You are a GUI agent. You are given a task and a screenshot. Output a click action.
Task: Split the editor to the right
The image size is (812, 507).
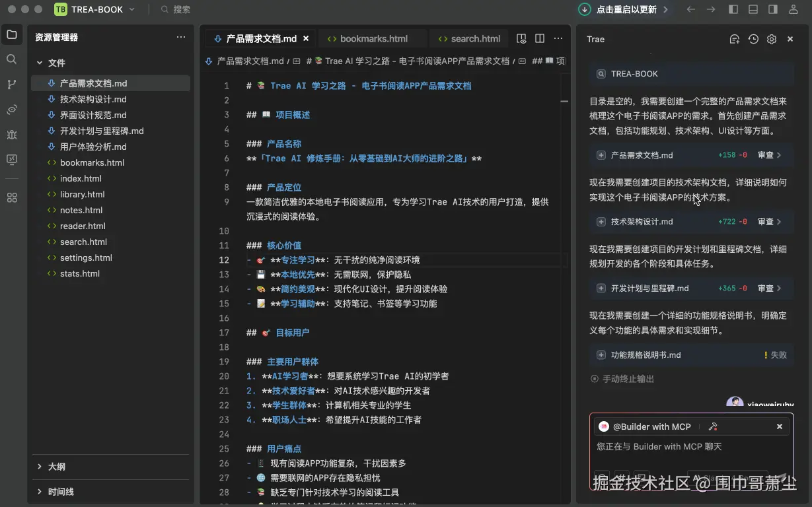click(540, 38)
